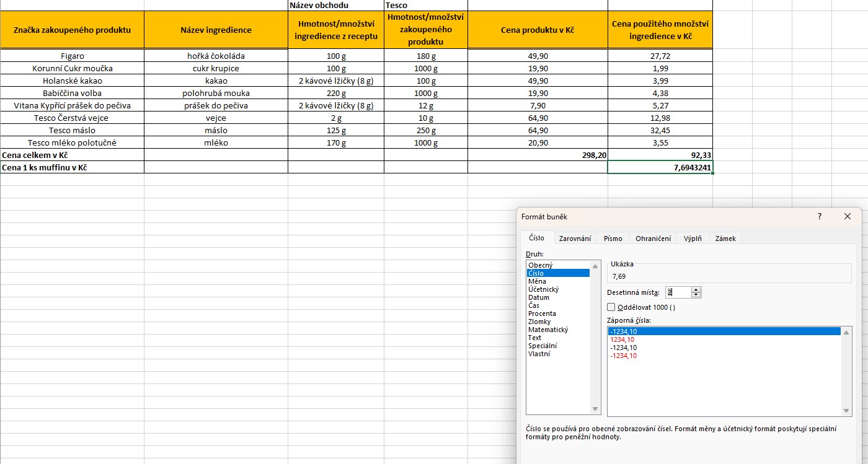Open the Písmo tab
This screenshot has height=464, width=868.
click(x=613, y=239)
